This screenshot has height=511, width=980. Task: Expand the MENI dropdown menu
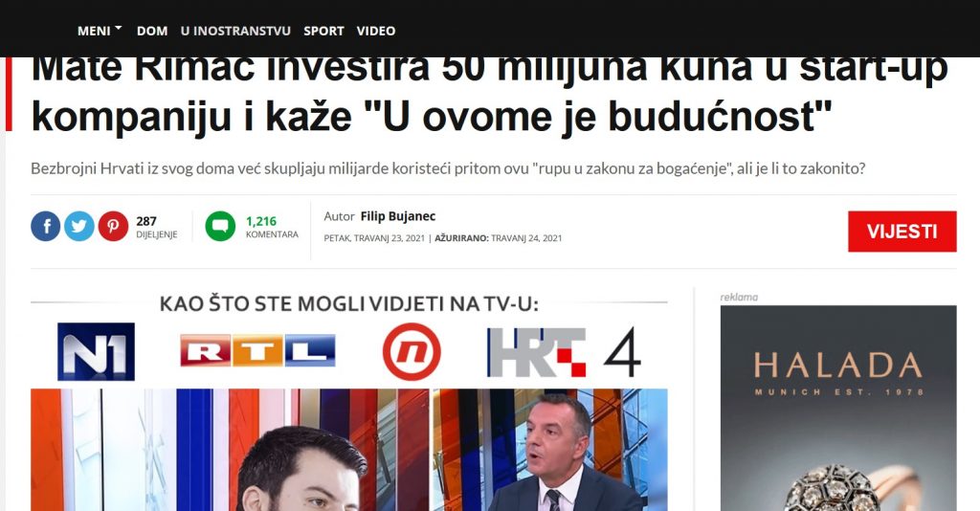100,31
